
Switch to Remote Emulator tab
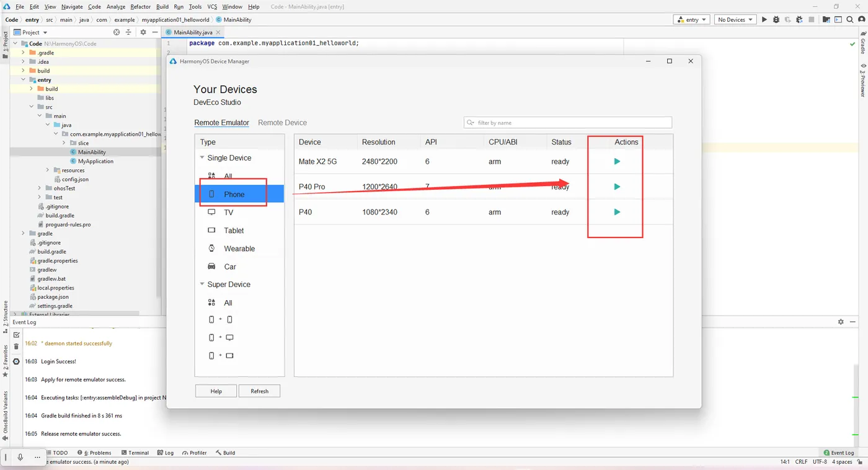(221, 123)
